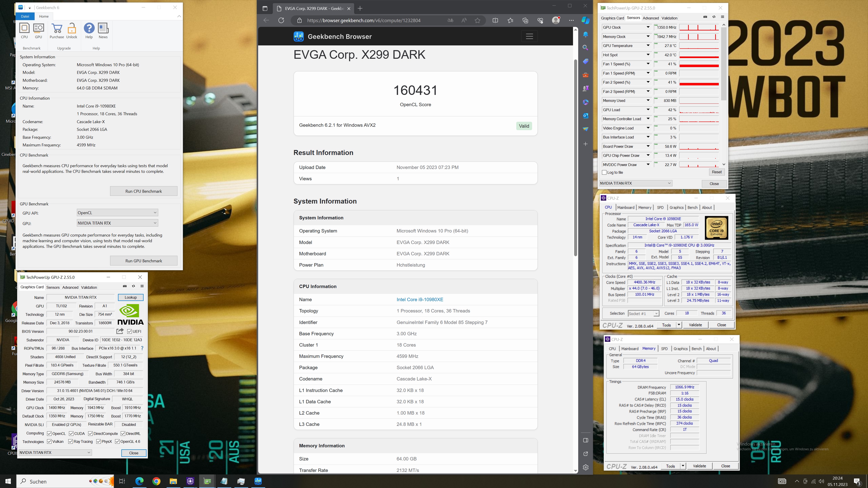The image size is (868, 488).
Task: Click the screenshot camera icon in GPU-Z Graphics Card window
Action: tap(125, 286)
